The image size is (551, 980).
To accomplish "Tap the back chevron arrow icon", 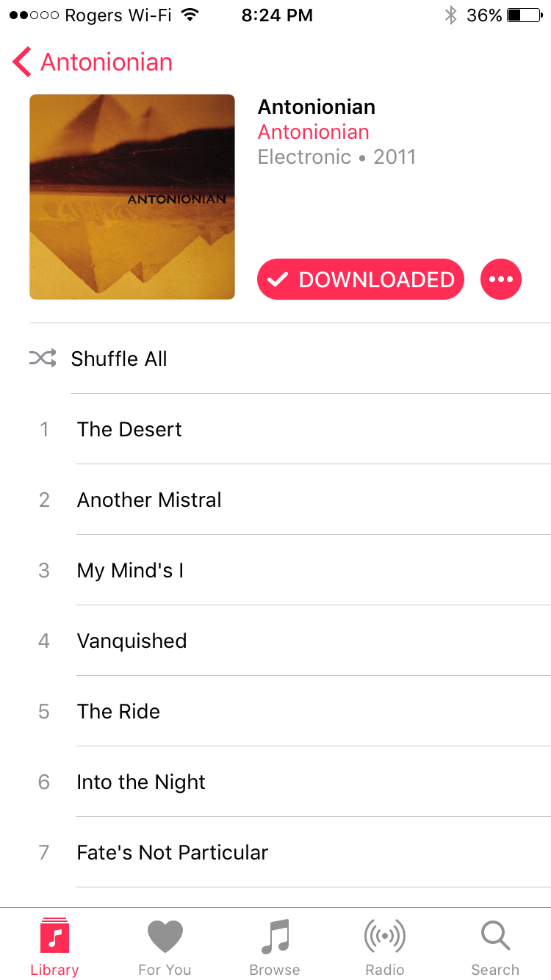I will [x=22, y=62].
